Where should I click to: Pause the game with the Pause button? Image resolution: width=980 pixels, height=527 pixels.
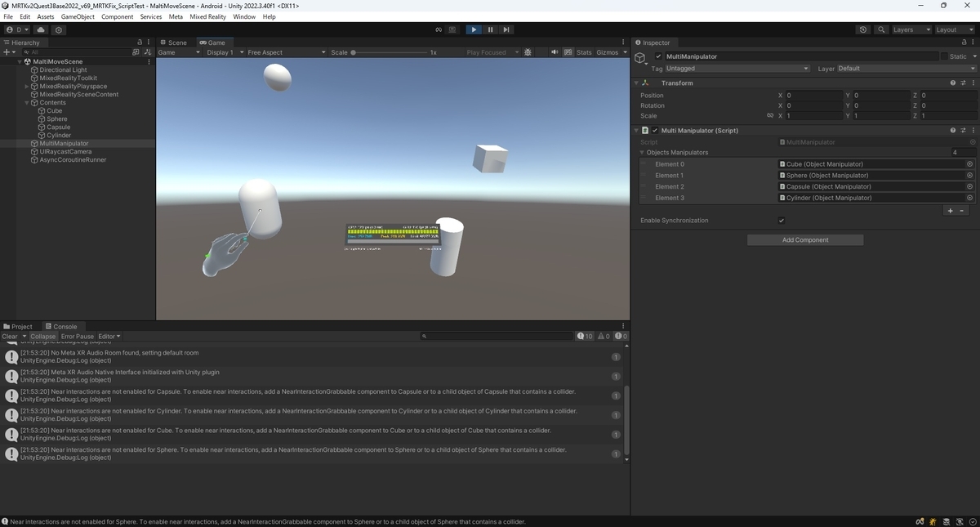tap(490, 29)
